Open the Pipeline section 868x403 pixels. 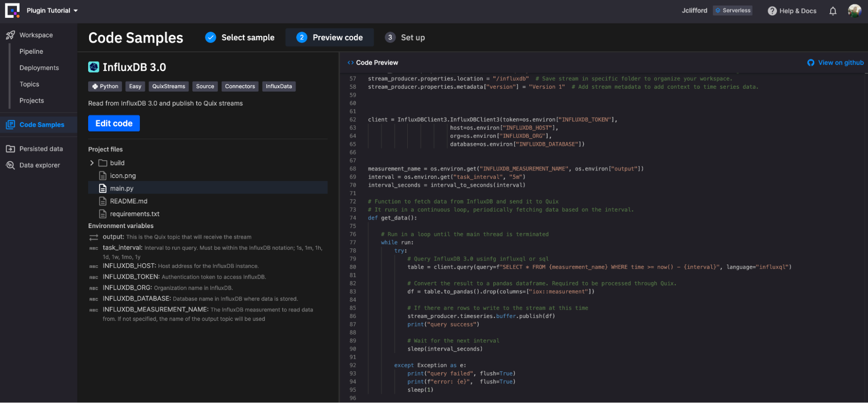(x=31, y=51)
